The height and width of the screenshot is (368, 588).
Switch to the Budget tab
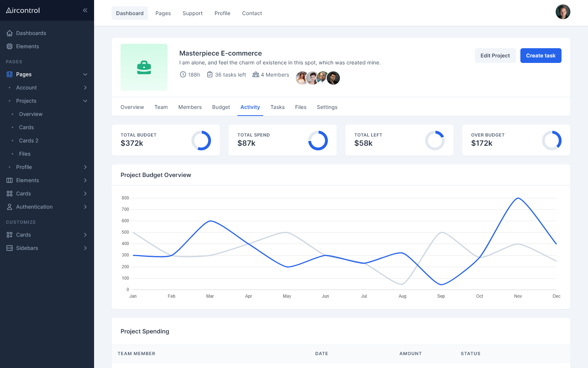coord(221,107)
